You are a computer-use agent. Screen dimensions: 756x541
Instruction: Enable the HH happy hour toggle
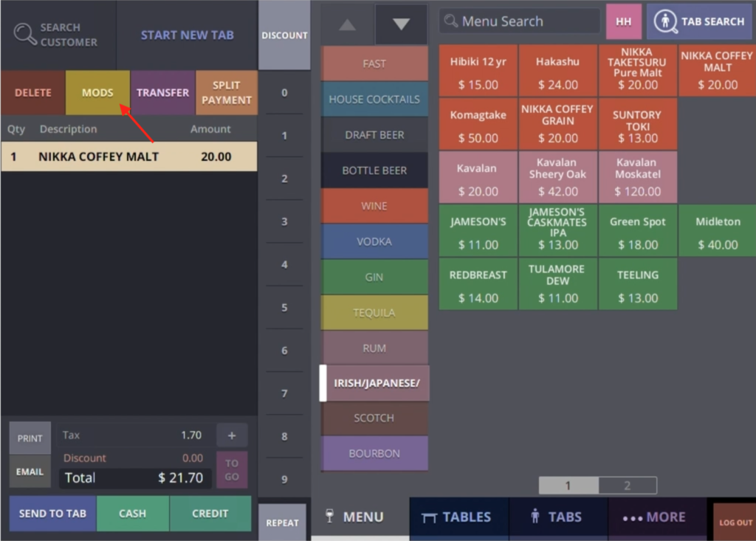pyautogui.click(x=624, y=21)
